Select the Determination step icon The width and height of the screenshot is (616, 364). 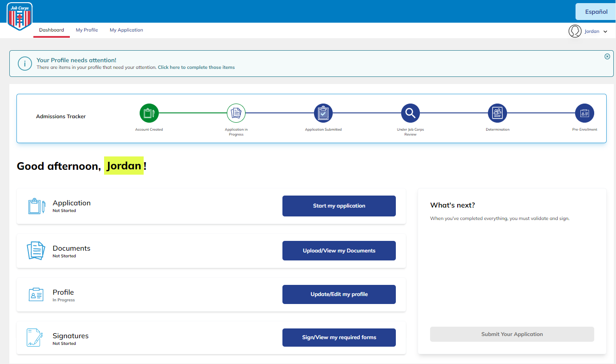[497, 113]
